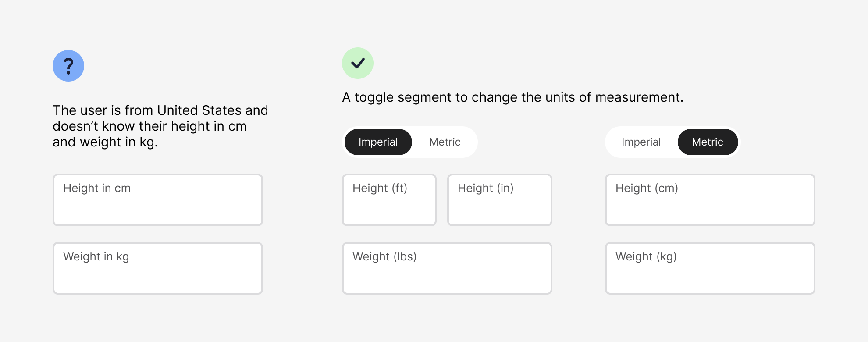Activate the Weight (kg) input box
The width and height of the screenshot is (868, 342).
click(x=710, y=268)
